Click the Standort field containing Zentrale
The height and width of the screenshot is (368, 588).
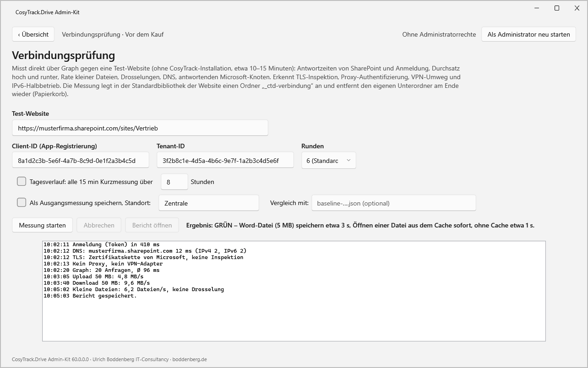click(x=209, y=203)
